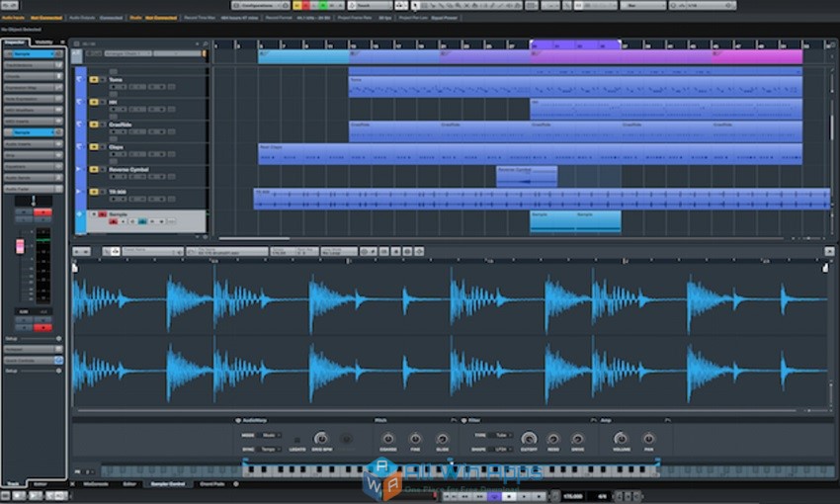Image resolution: width=840 pixels, height=504 pixels.
Task: Expand the MIDI Modifiers inspector section
Action: point(34,111)
